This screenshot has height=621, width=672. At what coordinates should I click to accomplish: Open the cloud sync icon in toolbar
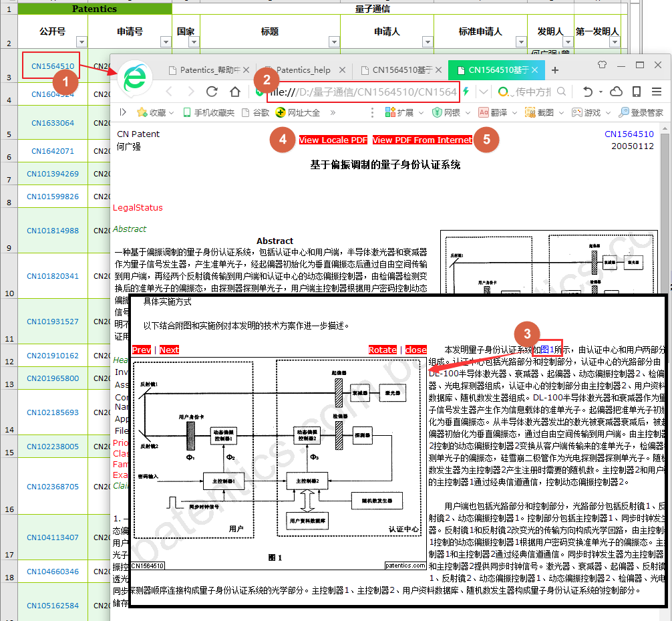pos(617,92)
